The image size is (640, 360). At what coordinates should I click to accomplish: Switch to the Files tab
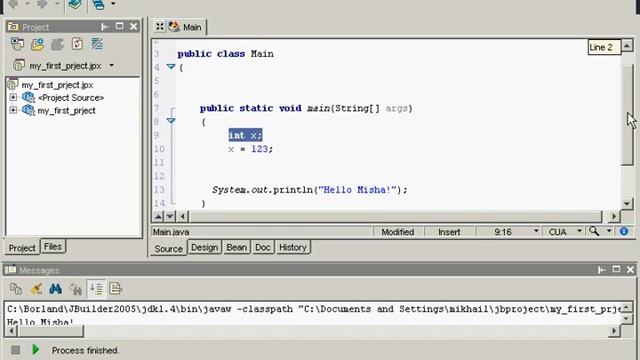53,247
